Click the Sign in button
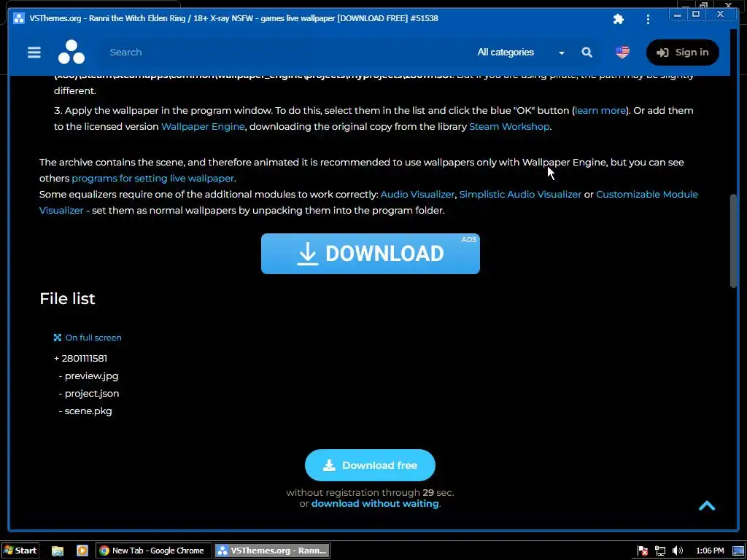This screenshot has height=560, width=747. tap(682, 52)
